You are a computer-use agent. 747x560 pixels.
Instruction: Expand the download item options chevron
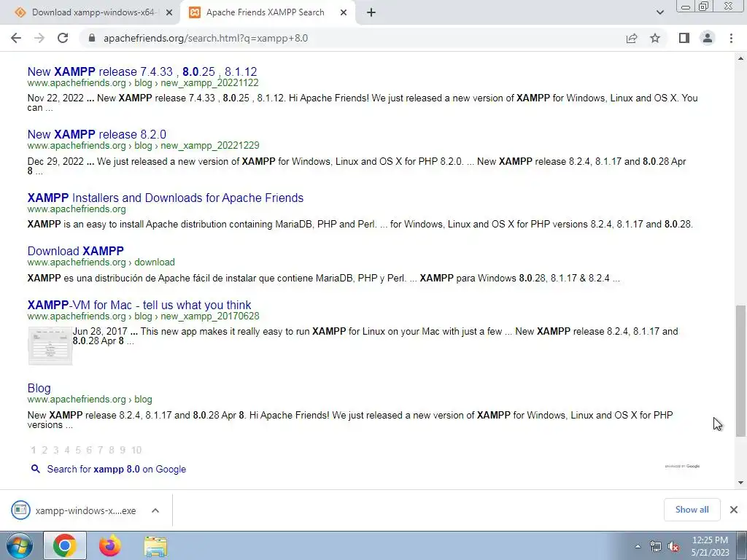[x=155, y=510]
